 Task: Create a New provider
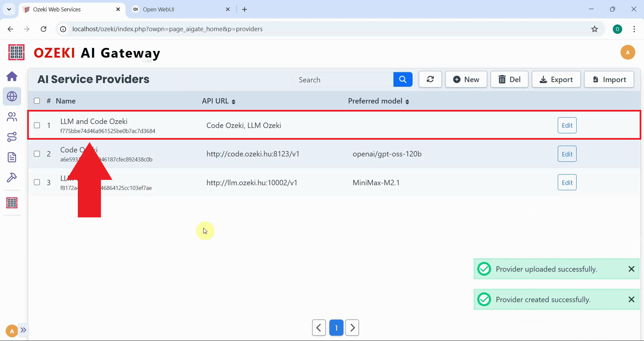click(x=466, y=80)
